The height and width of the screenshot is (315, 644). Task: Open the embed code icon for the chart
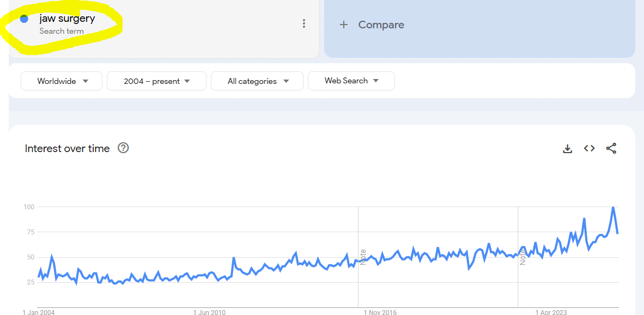click(x=589, y=148)
